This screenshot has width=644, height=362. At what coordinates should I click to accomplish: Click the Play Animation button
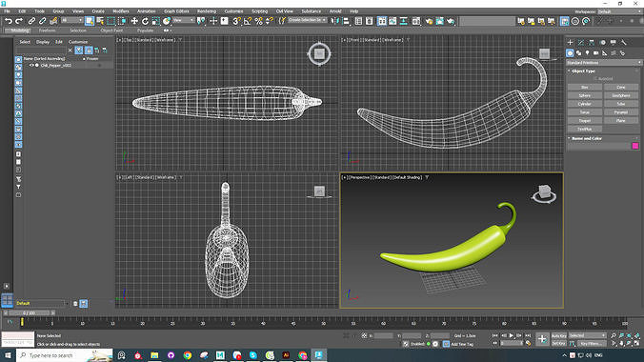(x=512, y=335)
